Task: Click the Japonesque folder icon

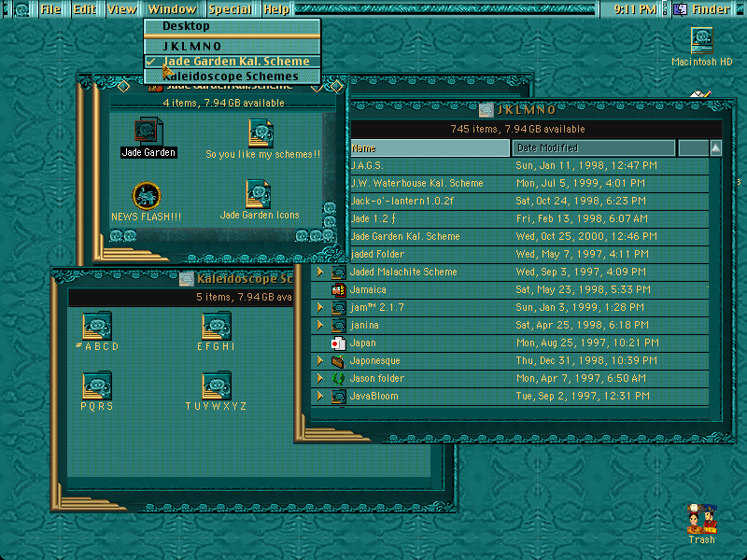Action: pos(338,361)
